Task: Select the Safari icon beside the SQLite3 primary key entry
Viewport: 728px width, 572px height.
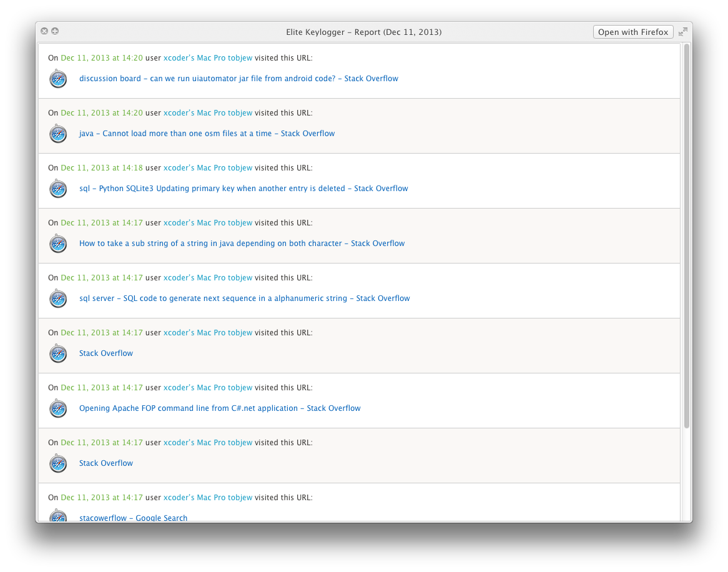Action: coord(58,189)
